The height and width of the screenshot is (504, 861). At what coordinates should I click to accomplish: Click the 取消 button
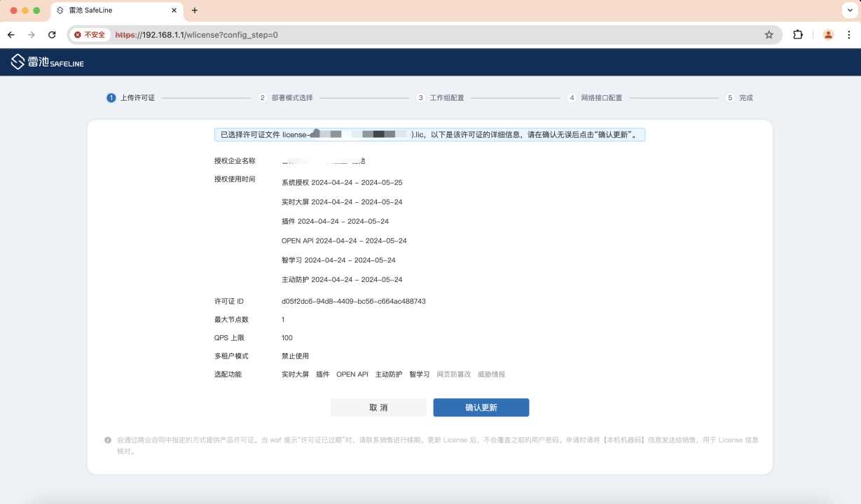[378, 407]
